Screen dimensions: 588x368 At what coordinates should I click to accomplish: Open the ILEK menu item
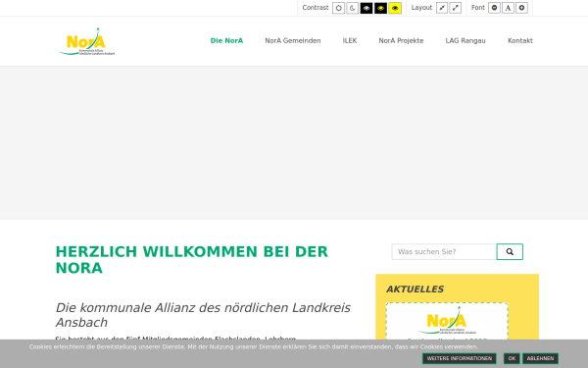tap(350, 40)
